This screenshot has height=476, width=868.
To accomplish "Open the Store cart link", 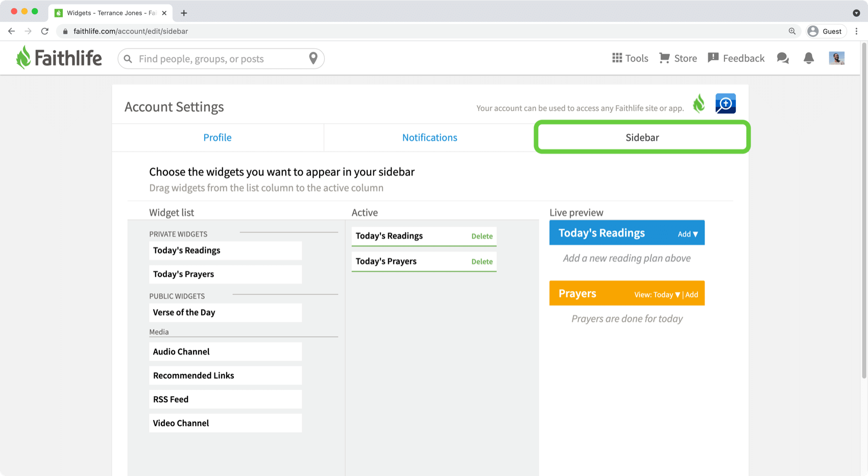I will pyautogui.click(x=678, y=58).
